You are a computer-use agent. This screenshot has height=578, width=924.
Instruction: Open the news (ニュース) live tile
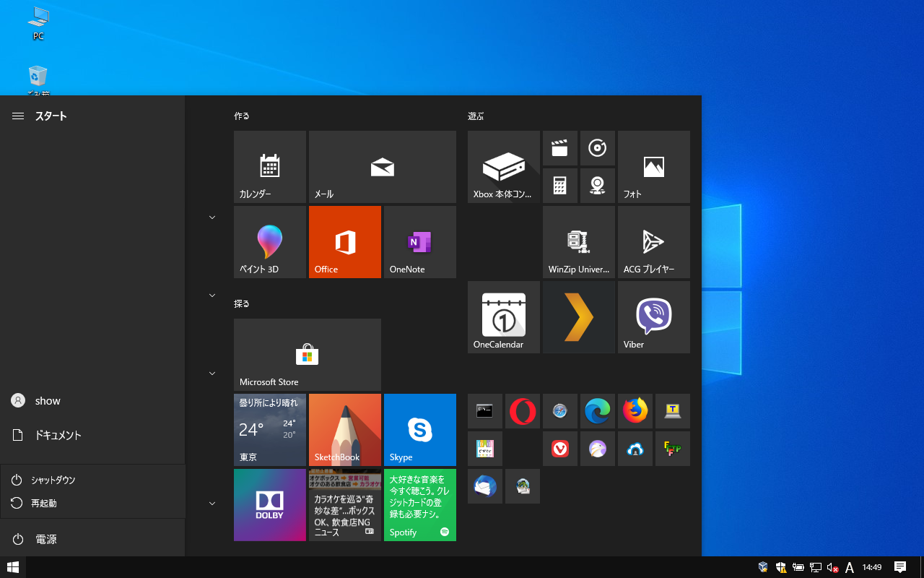(345, 505)
